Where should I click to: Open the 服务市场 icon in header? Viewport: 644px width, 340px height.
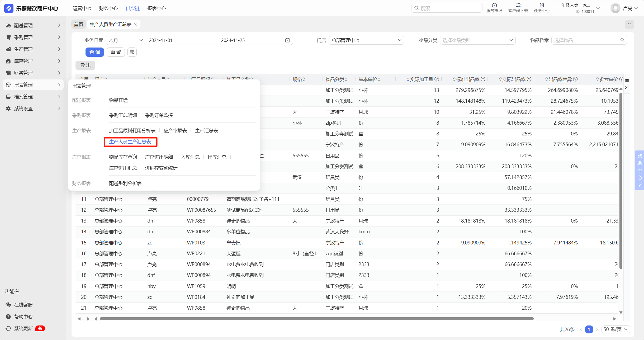pyautogui.click(x=494, y=5)
